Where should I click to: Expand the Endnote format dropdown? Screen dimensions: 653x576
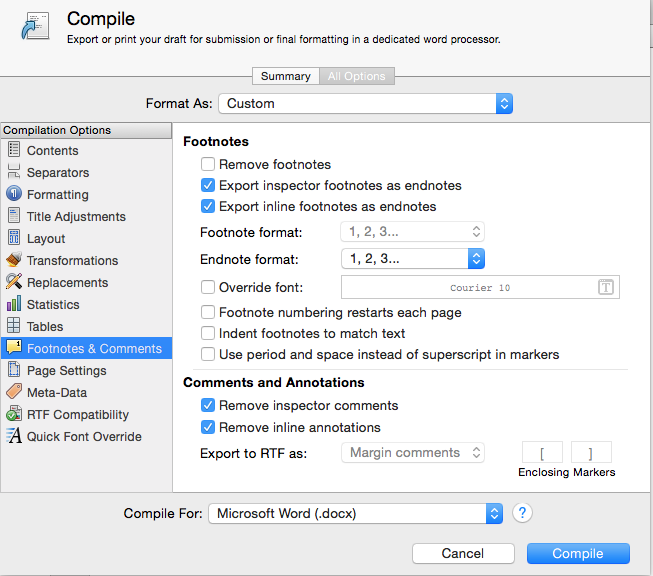point(413,259)
